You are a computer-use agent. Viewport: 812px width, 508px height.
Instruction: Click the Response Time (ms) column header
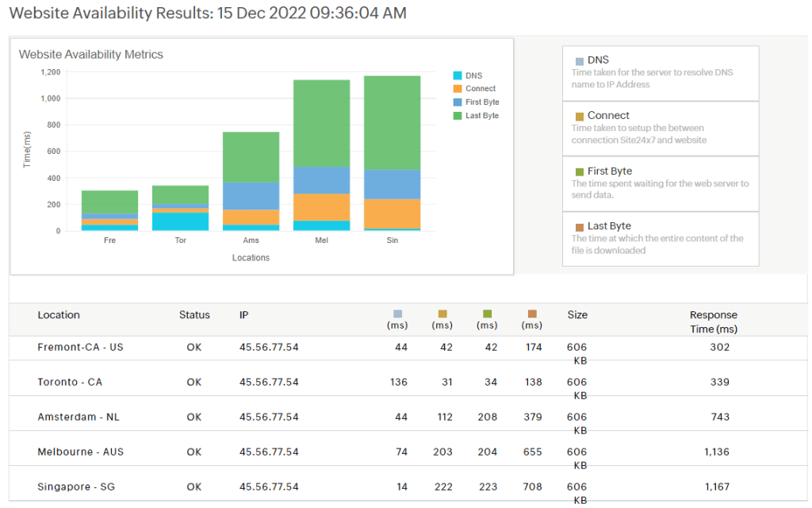point(713,321)
